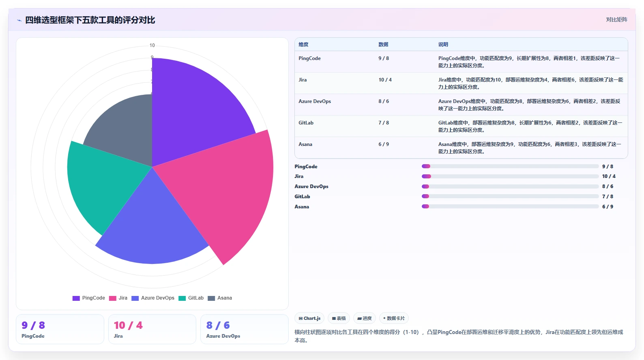Click the GitLab progress bar
Image resolution: width=644 pixels, height=360 pixels.
point(510,196)
